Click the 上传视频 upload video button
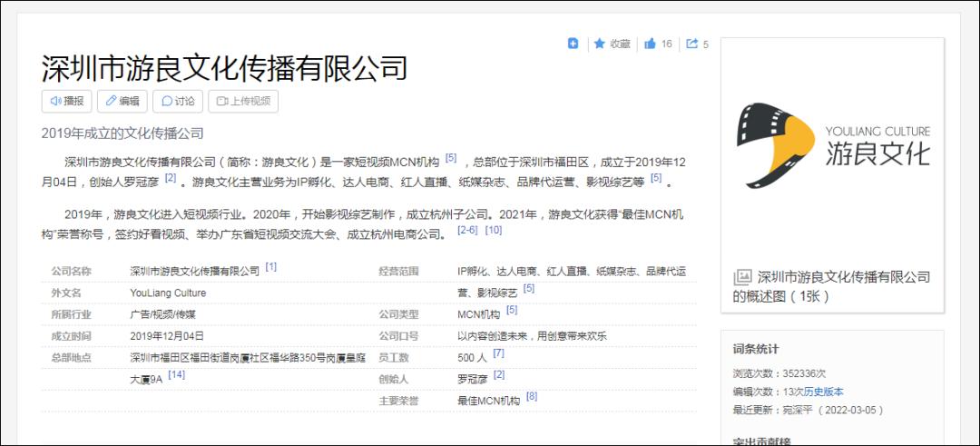The image size is (980, 446). pyautogui.click(x=243, y=102)
